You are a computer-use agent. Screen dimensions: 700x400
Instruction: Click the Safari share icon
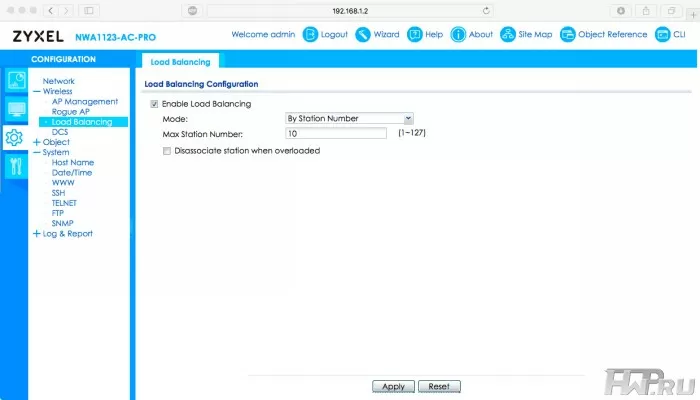point(646,11)
